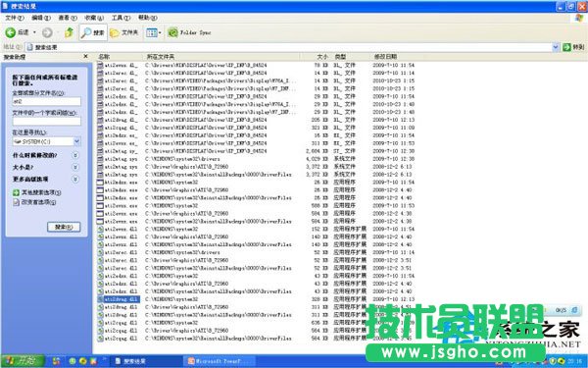Open the dropdown arrow beside 后退
Image resolution: width=588 pixels, height=368 pixels.
tap(34, 32)
